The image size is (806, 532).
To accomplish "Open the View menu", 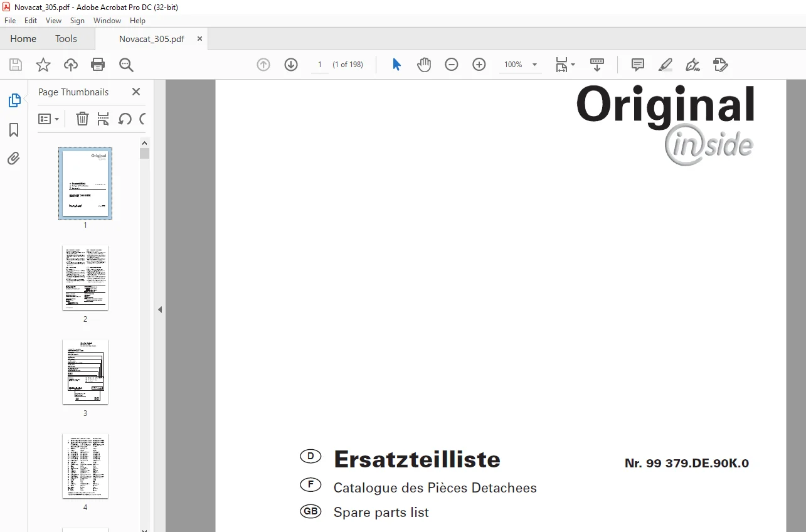I will pos(53,21).
